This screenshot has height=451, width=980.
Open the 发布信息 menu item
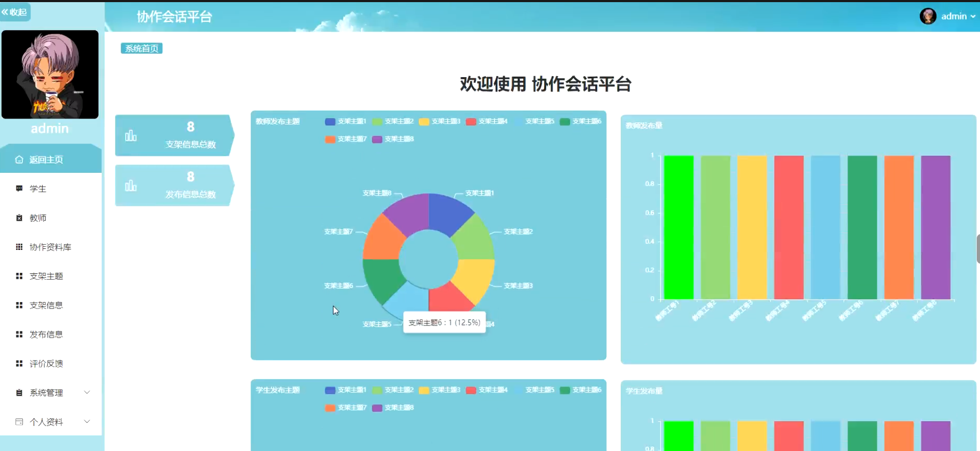[46, 335]
